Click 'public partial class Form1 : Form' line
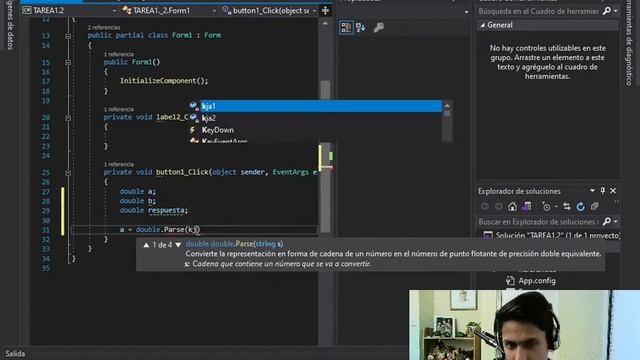 click(154, 36)
